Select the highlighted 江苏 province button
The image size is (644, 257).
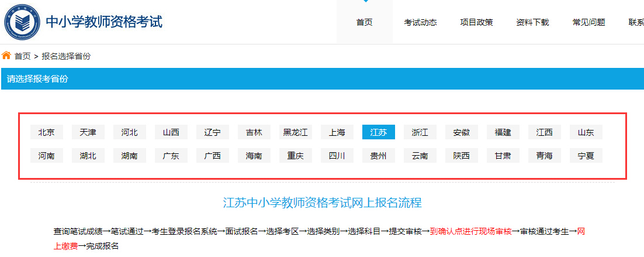[379, 132]
